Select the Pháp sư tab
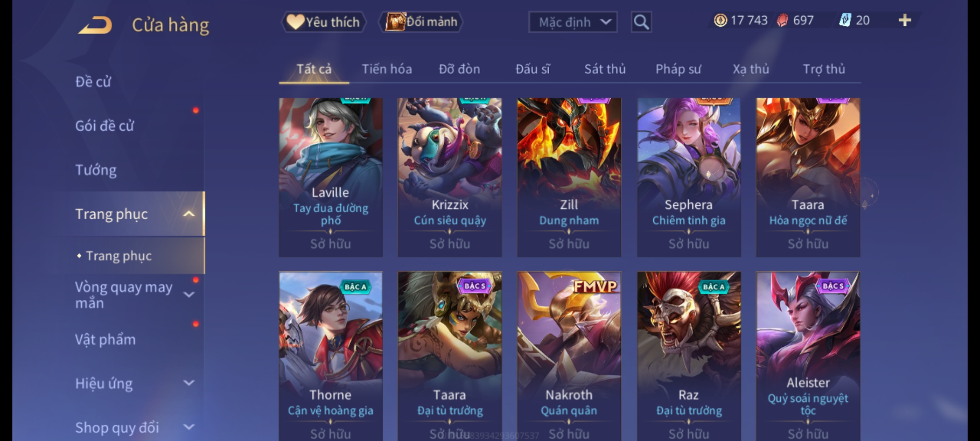This screenshot has width=980, height=441. 678,69
